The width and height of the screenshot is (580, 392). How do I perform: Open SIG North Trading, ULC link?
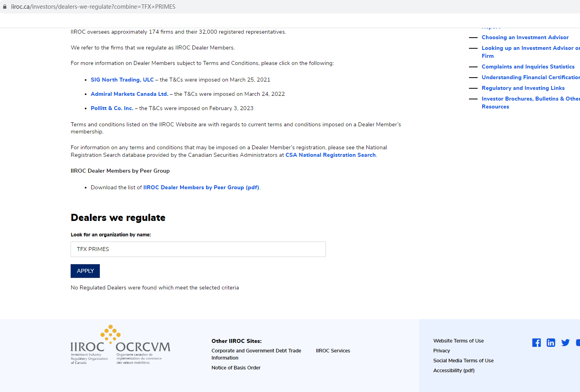[122, 80]
